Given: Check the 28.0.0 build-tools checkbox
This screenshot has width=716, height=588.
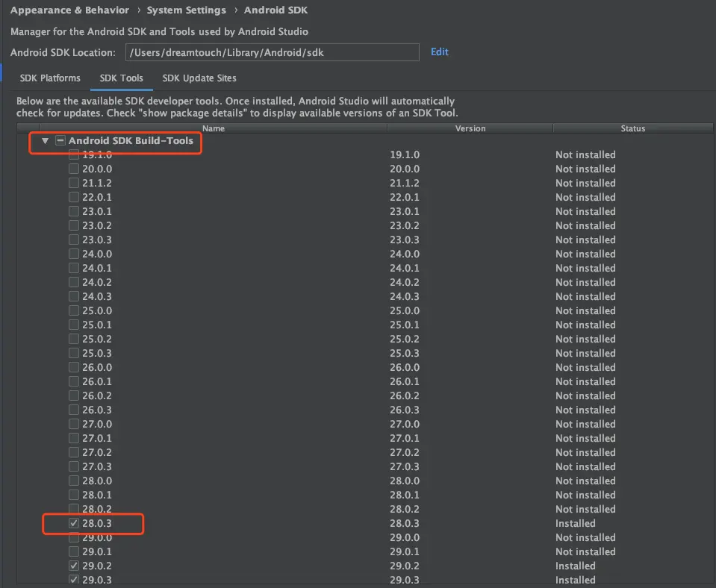Looking at the screenshot, I should pyautogui.click(x=73, y=481).
